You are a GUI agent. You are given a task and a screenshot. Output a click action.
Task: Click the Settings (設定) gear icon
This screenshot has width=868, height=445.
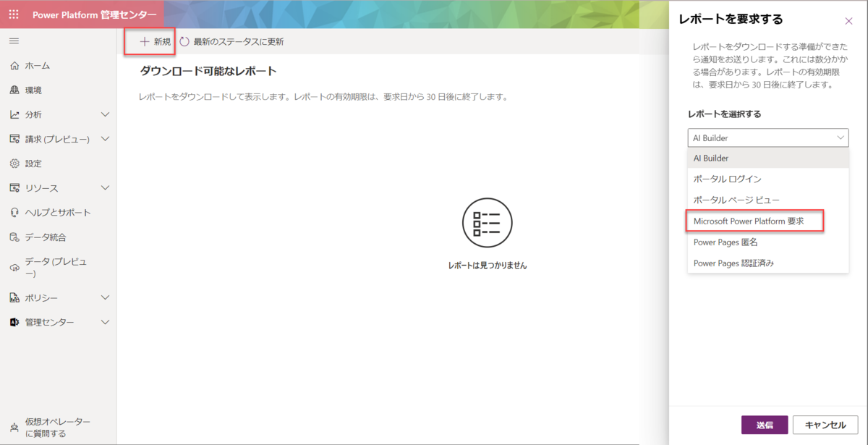[x=14, y=164]
